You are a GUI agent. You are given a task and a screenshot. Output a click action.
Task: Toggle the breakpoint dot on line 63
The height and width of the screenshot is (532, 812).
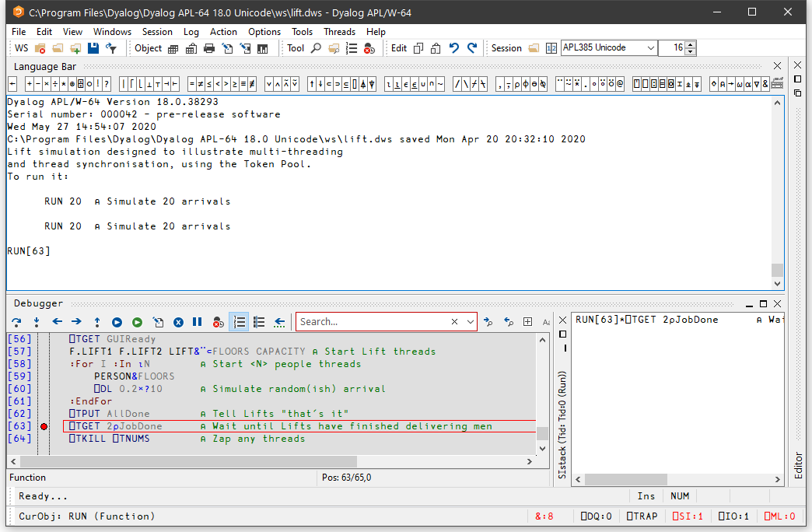[x=44, y=426]
